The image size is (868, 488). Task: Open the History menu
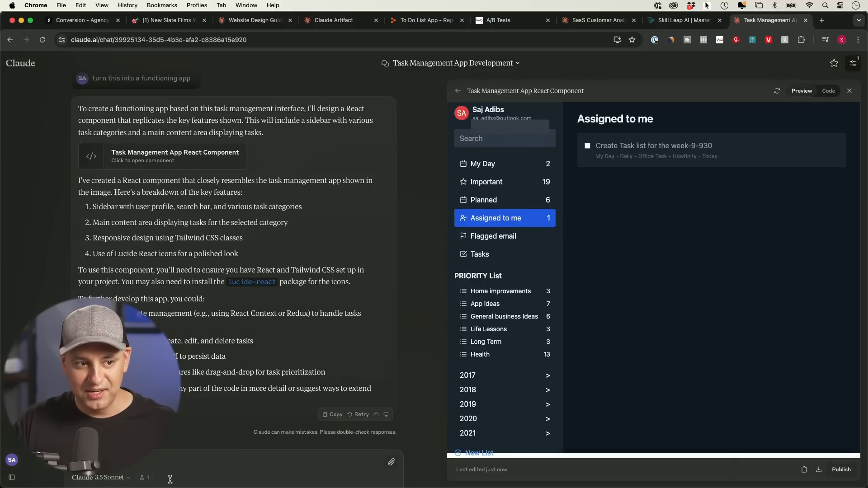pyautogui.click(x=127, y=5)
